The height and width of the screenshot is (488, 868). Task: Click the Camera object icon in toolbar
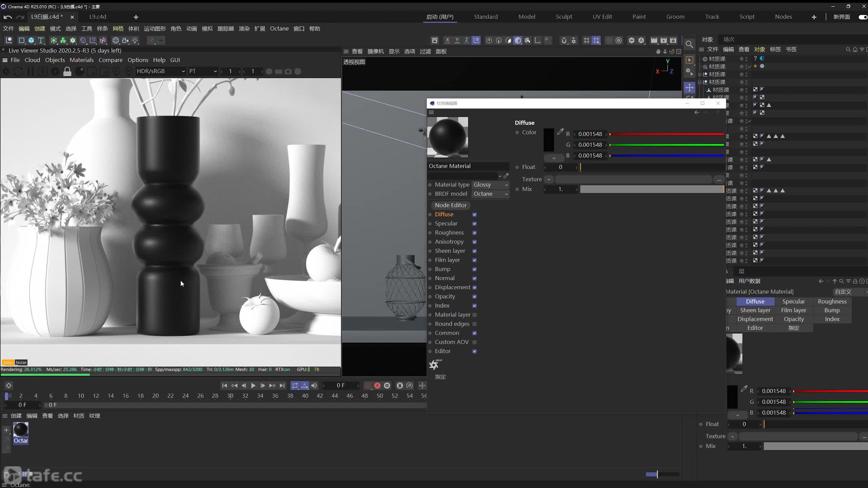[x=125, y=40]
